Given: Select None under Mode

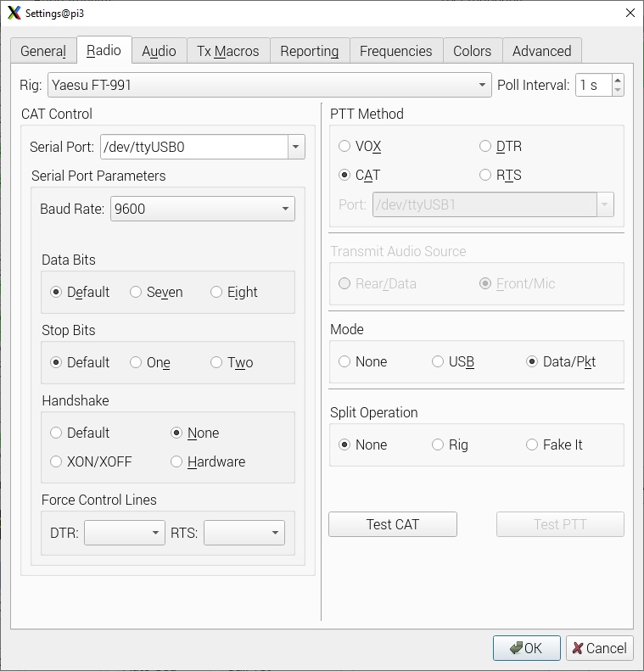Looking at the screenshot, I should [x=363, y=361].
